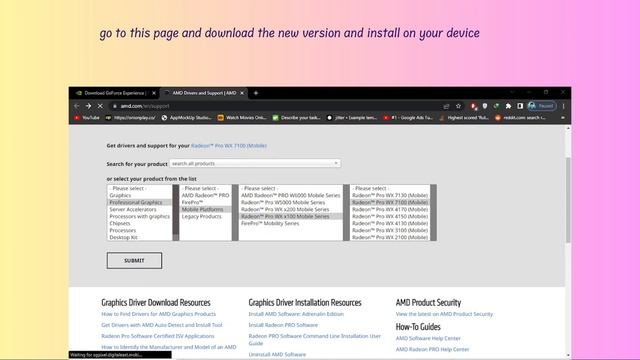Viewport: 640px width, 360px height.
Task: Open Install Radeon PRO Software link
Action: (x=283, y=325)
